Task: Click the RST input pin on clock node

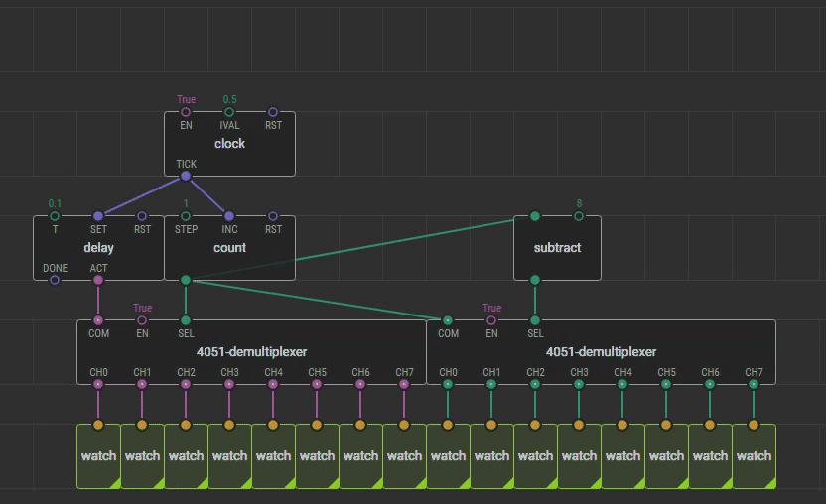Action: 273,112
